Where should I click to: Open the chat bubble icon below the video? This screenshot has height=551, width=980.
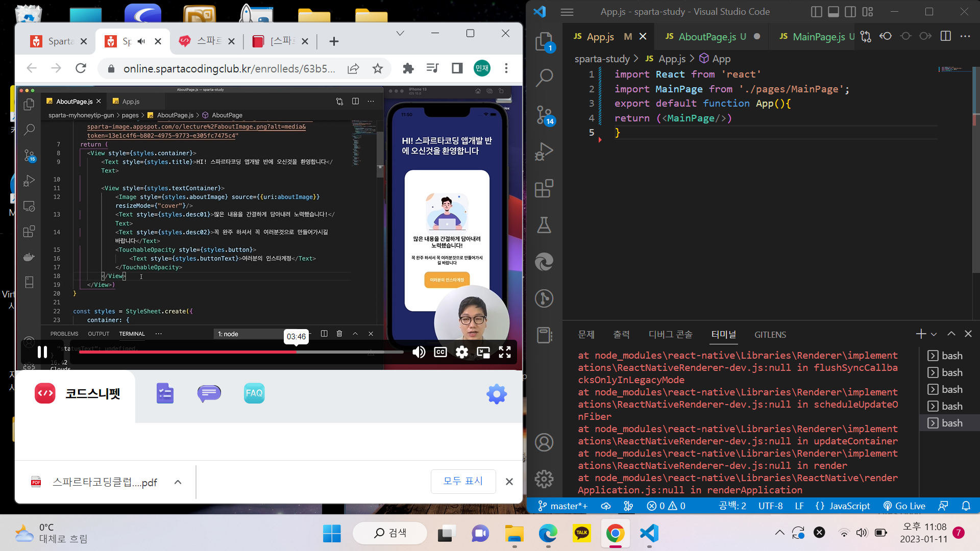pos(209,393)
